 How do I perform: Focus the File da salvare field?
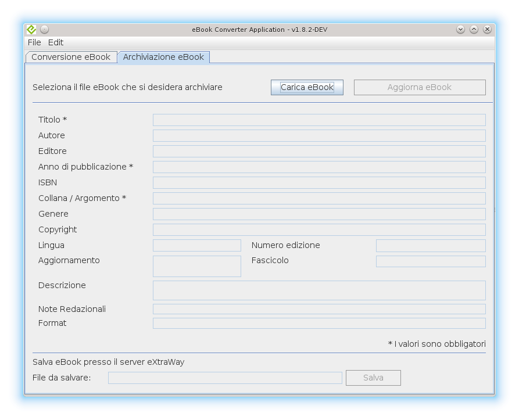(x=225, y=378)
